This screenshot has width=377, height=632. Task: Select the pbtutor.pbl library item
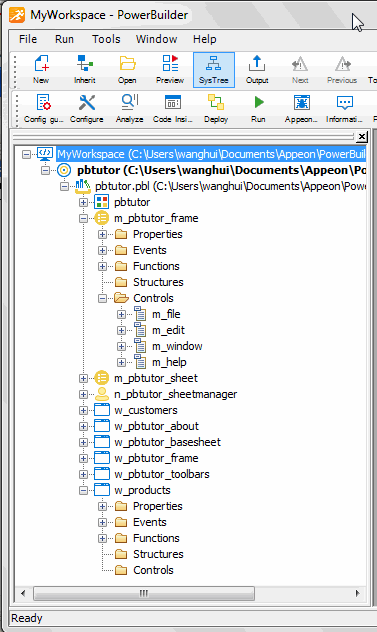point(230,186)
